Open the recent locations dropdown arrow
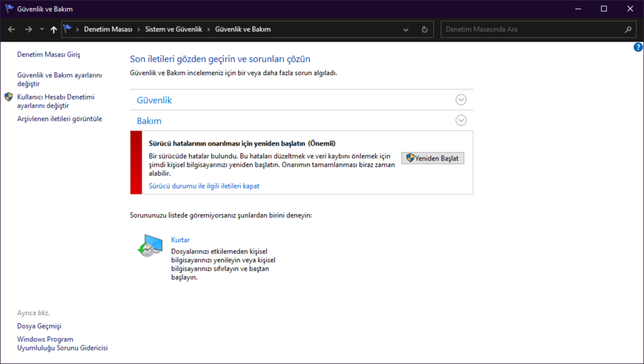This screenshot has width=644, height=364. (42, 29)
